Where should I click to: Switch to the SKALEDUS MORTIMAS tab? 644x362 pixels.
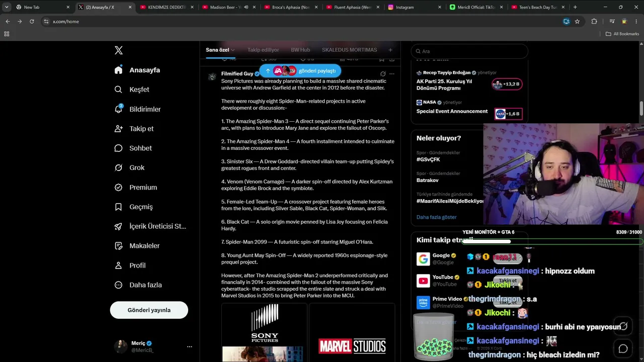(x=349, y=50)
